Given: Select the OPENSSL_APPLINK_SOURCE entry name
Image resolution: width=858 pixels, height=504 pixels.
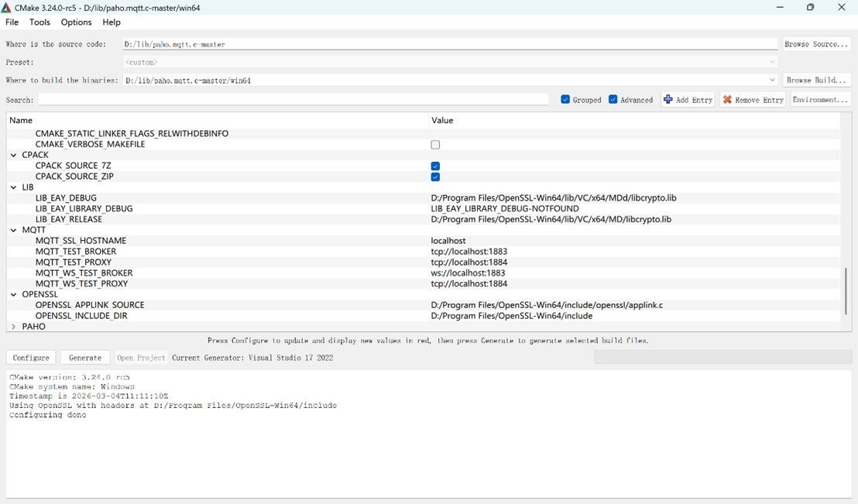Looking at the screenshot, I should tap(91, 305).
